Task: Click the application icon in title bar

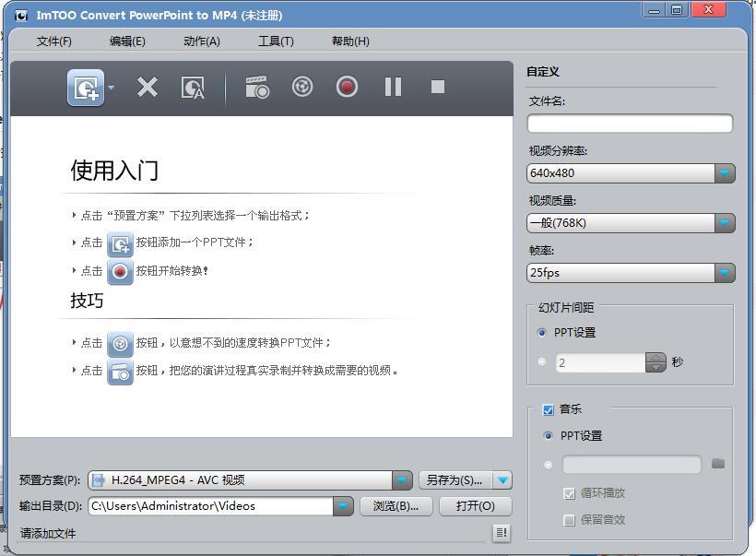Action: pos(21,16)
